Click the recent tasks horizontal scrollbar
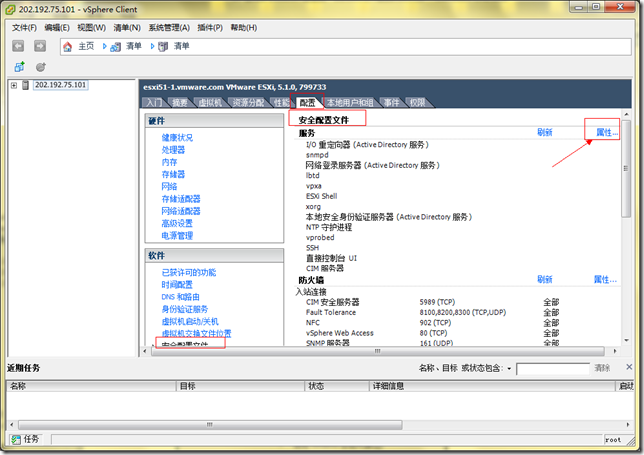 tap(210, 425)
